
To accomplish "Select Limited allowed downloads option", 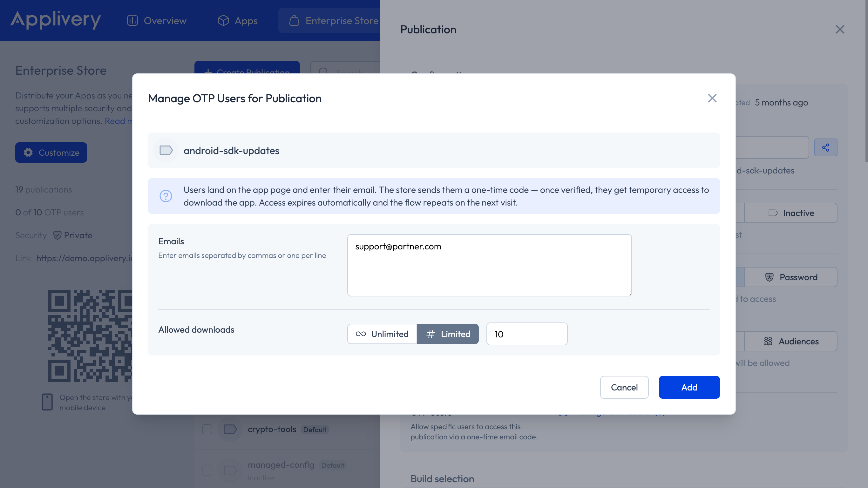I will pyautogui.click(x=448, y=334).
